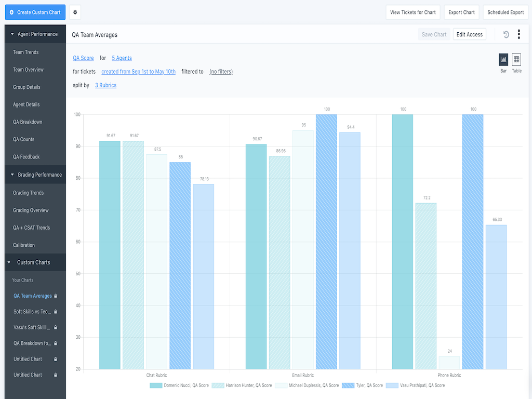Image resolution: width=532 pixels, height=399 pixels.
Task: Switch to Table view of the chart
Action: tap(516, 62)
